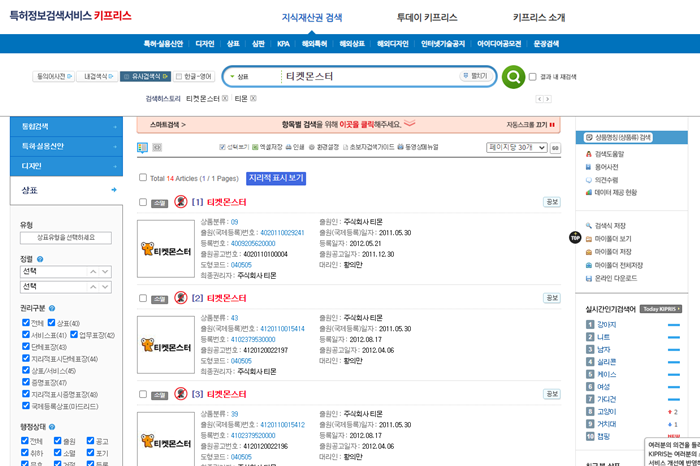Viewport: 700px width, 466px height.
Task: Open 환경설정 toolbar item
Action: (324, 147)
